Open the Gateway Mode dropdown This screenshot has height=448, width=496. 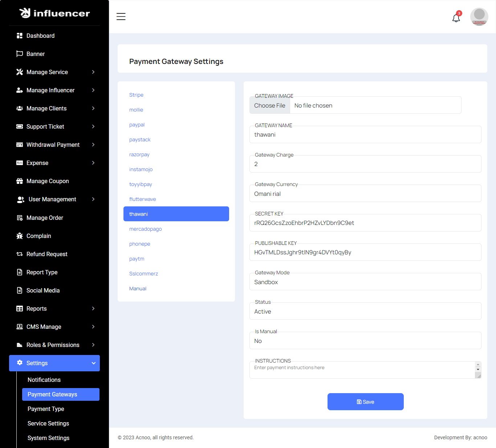click(365, 282)
